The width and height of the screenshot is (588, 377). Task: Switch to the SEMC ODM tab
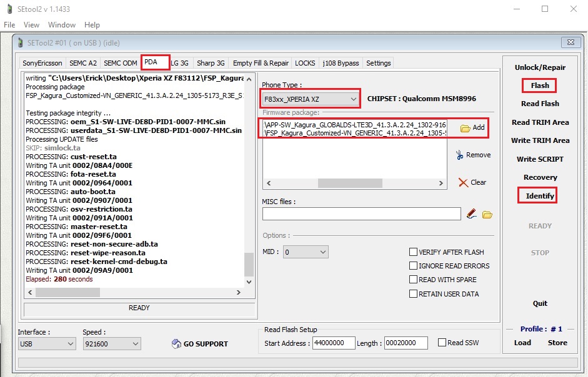pyautogui.click(x=121, y=63)
